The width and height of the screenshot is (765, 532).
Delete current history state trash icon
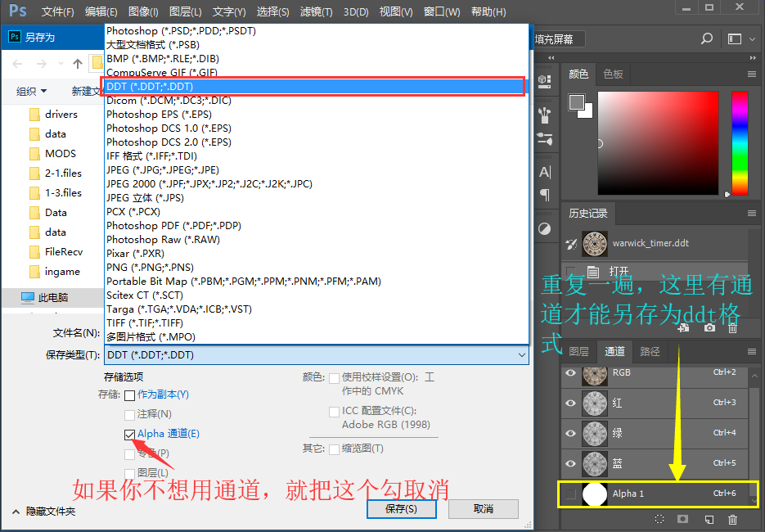click(732, 328)
